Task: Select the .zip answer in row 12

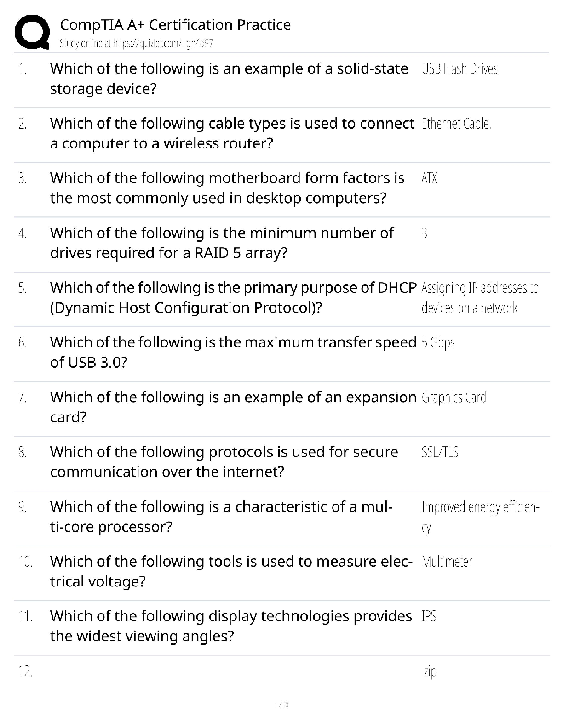Action: click(429, 672)
